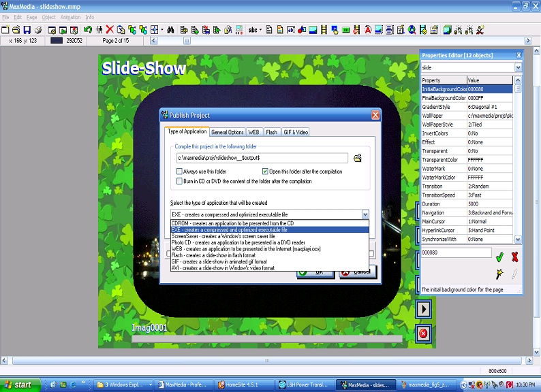The image size is (541, 392).
Task: Open the Animation menu
Action: pos(70,17)
